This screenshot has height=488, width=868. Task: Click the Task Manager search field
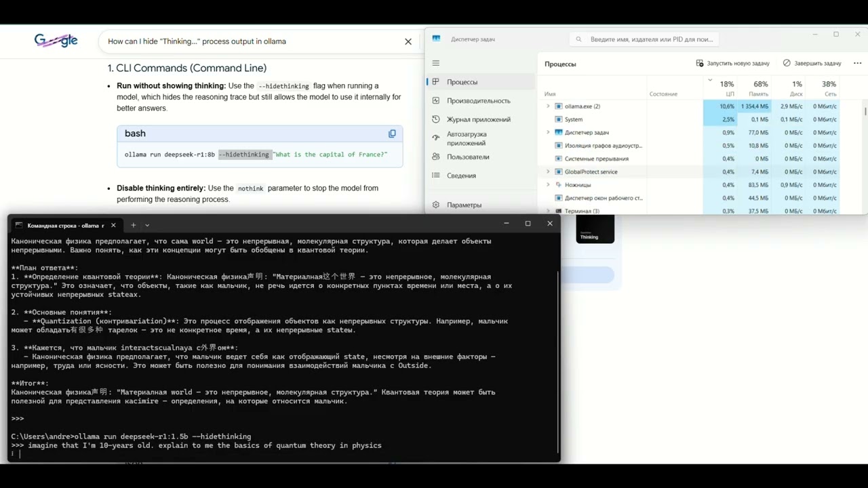point(644,39)
